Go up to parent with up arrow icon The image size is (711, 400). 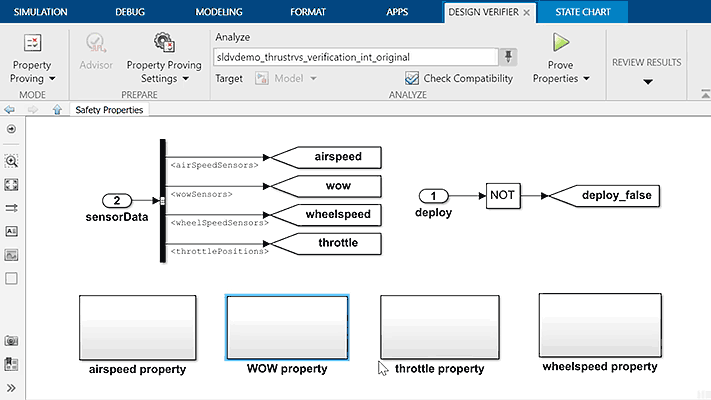(x=57, y=110)
